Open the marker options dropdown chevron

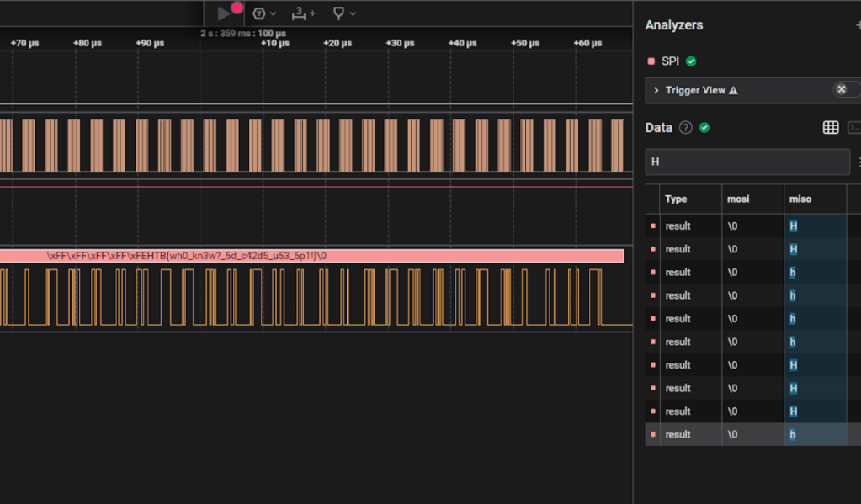tap(353, 13)
